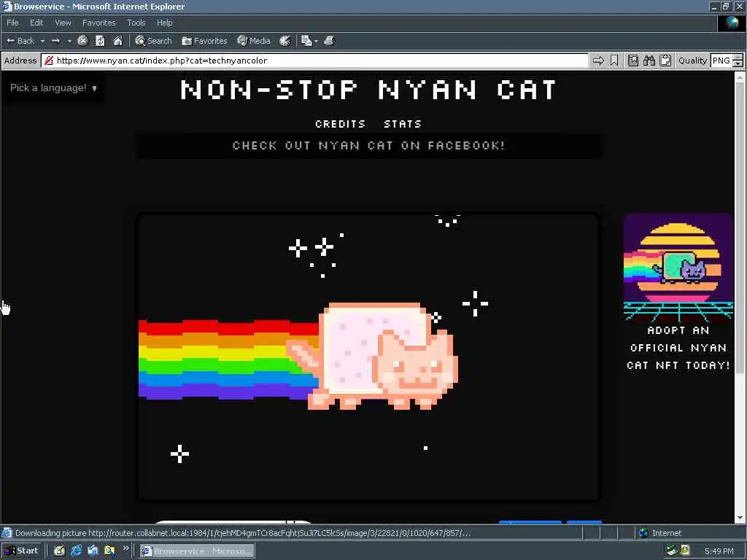Screen dimensions: 747x560
Task: Click the Nyan Cat NFT synthwave thumbnail
Action: pos(678,268)
